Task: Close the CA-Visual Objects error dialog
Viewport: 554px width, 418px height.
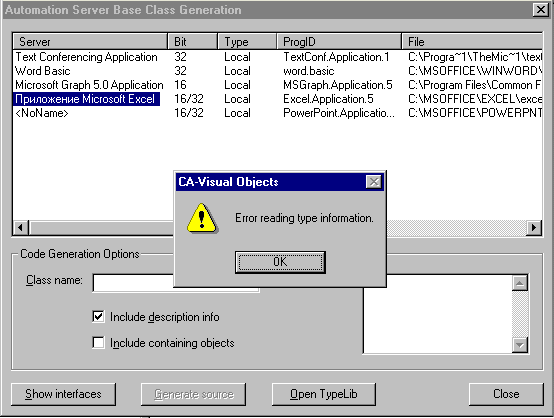Action: point(374,182)
